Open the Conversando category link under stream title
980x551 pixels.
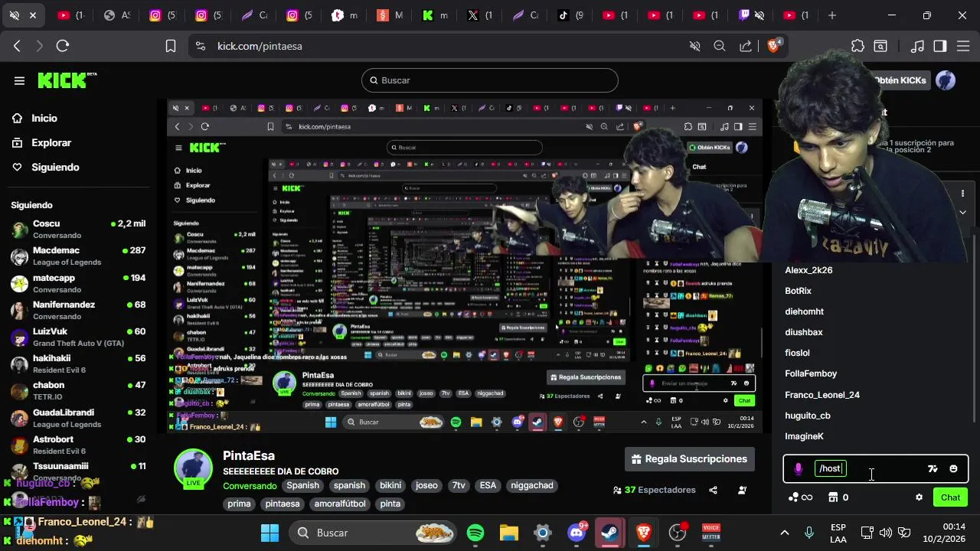[250, 485]
